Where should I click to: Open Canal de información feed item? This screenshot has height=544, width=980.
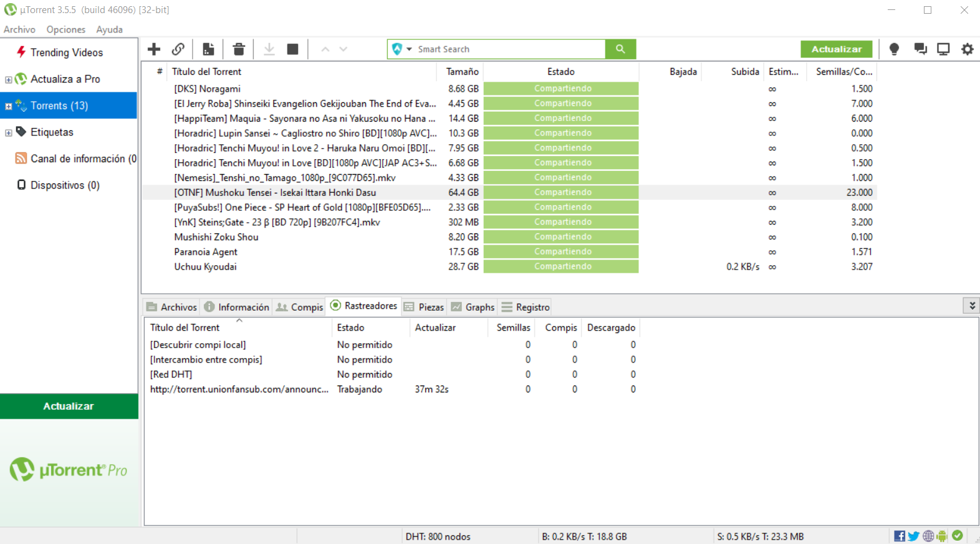pos(75,158)
